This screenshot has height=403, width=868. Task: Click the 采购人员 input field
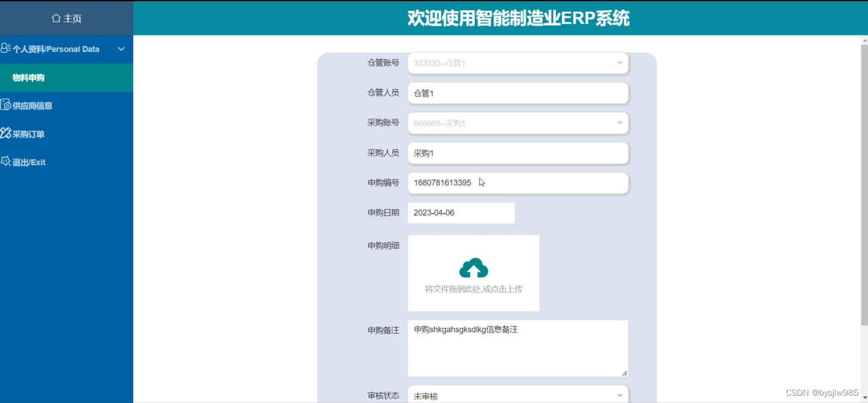coord(518,153)
